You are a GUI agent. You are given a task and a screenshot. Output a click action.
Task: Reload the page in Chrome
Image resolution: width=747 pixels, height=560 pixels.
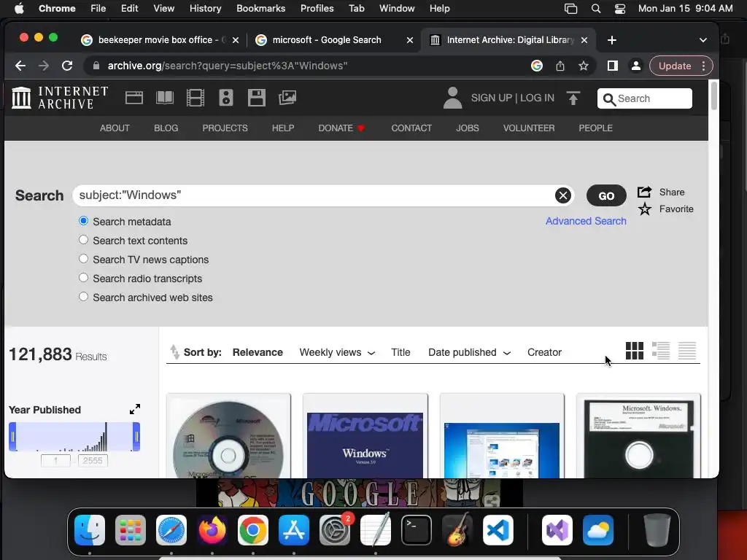[x=67, y=66]
